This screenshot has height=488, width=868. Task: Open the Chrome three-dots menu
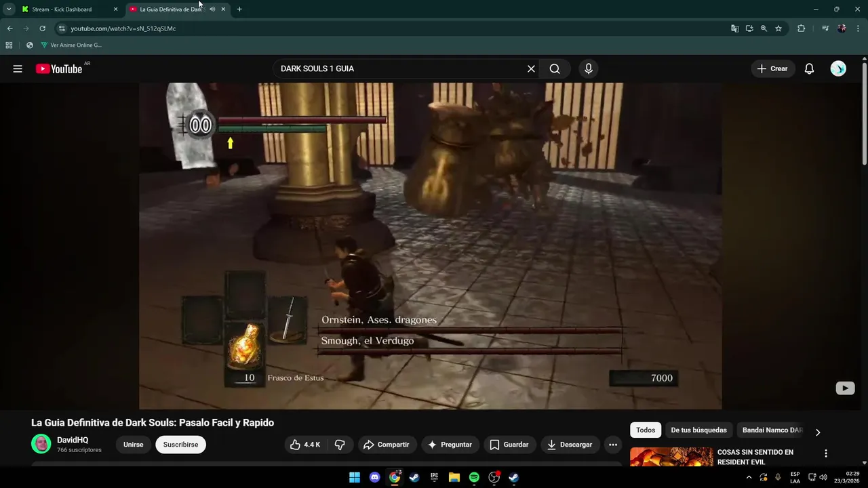(858, 28)
